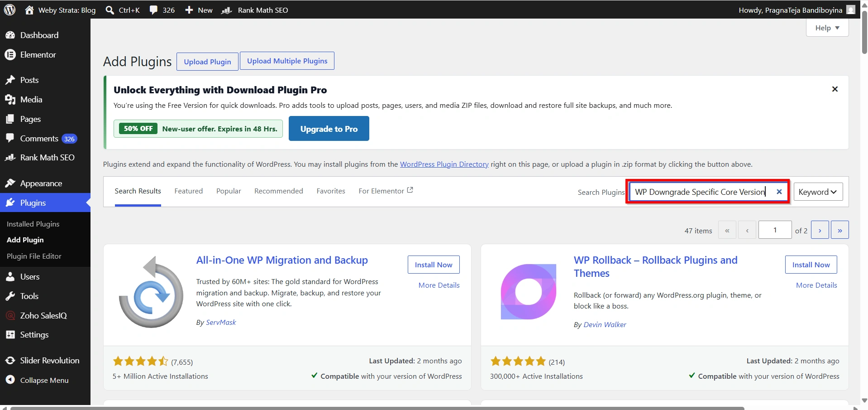The width and height of the screenshot is (868, 410).
Task: Go to the next results page
Action: [820, 230]
